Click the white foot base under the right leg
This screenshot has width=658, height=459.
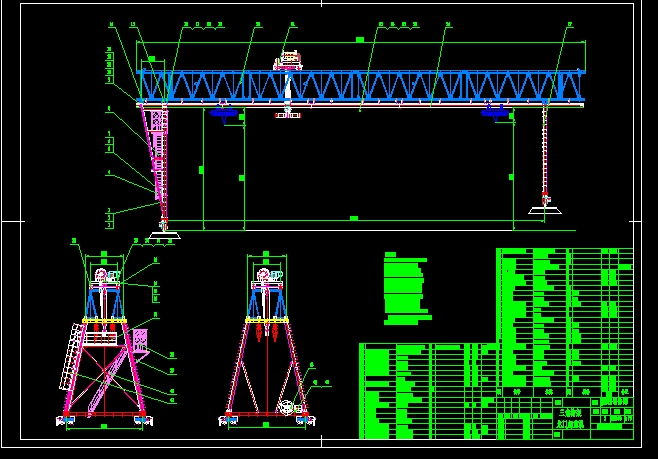pyautogui.click(x=545, y=210)
